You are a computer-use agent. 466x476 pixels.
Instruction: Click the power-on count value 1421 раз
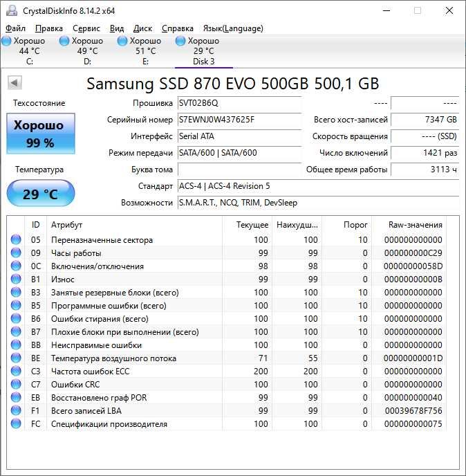tap(425, 153)
